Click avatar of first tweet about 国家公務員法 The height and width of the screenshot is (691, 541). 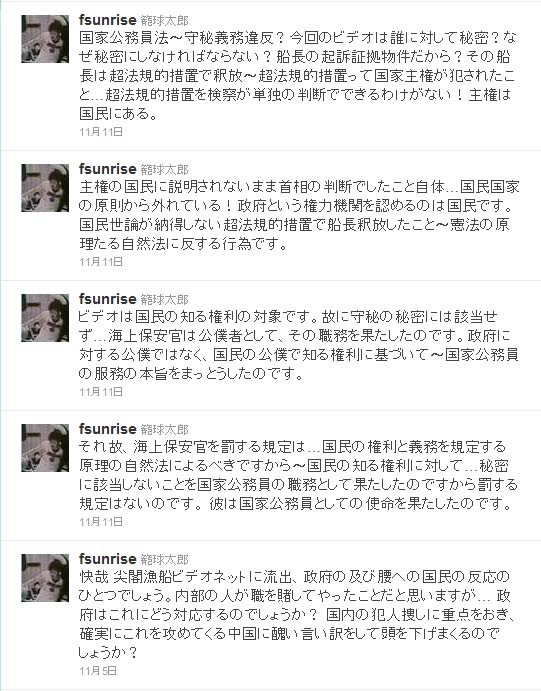pyautogui.click(x=45, y=39)
